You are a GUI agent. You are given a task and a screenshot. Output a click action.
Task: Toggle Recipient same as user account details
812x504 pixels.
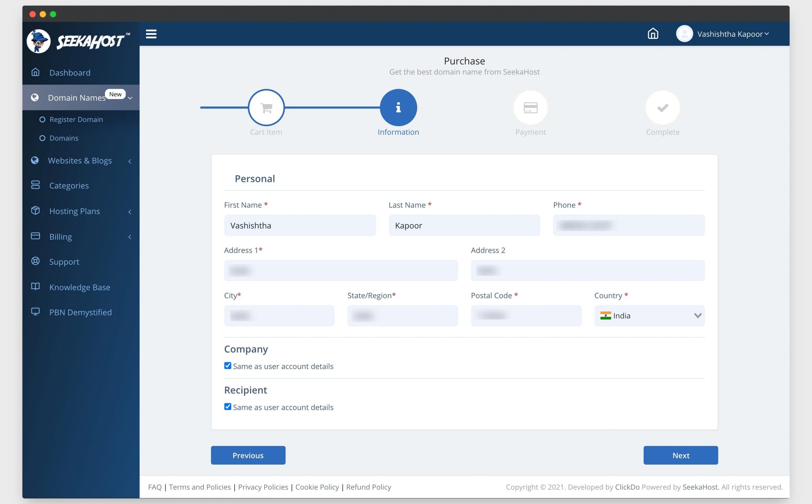pyautogui.click(x=228, y=406)
